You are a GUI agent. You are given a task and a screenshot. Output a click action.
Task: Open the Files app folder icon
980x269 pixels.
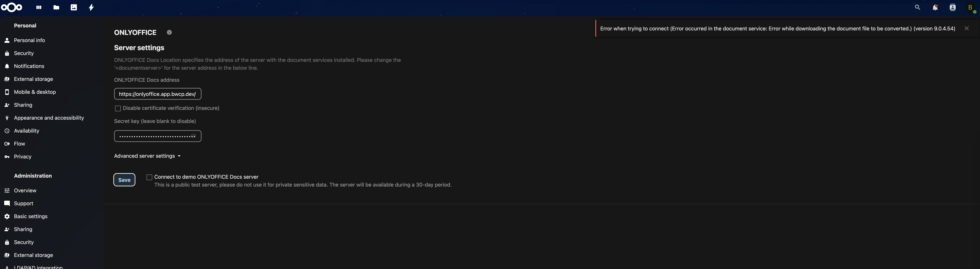[x=56, y=7]
